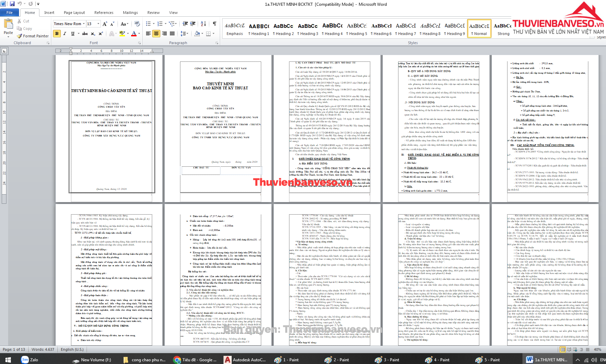Apply the Heading 1 style

(259, 29)
